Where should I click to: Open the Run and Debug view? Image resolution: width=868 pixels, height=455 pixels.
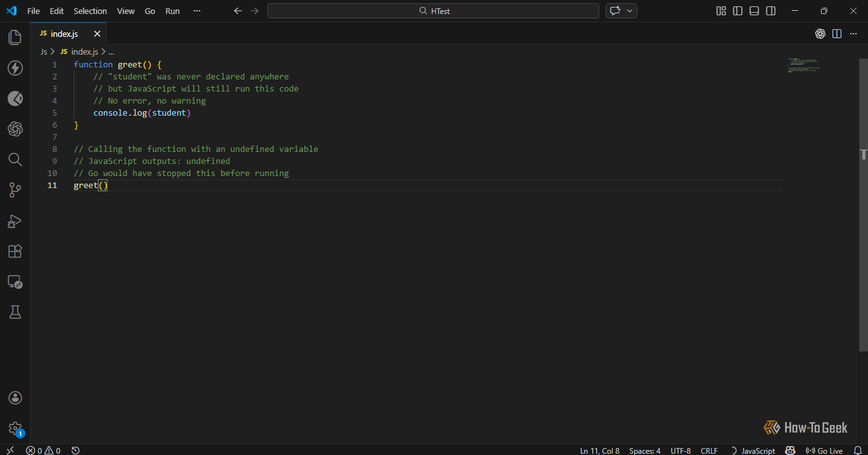(15, 221)
